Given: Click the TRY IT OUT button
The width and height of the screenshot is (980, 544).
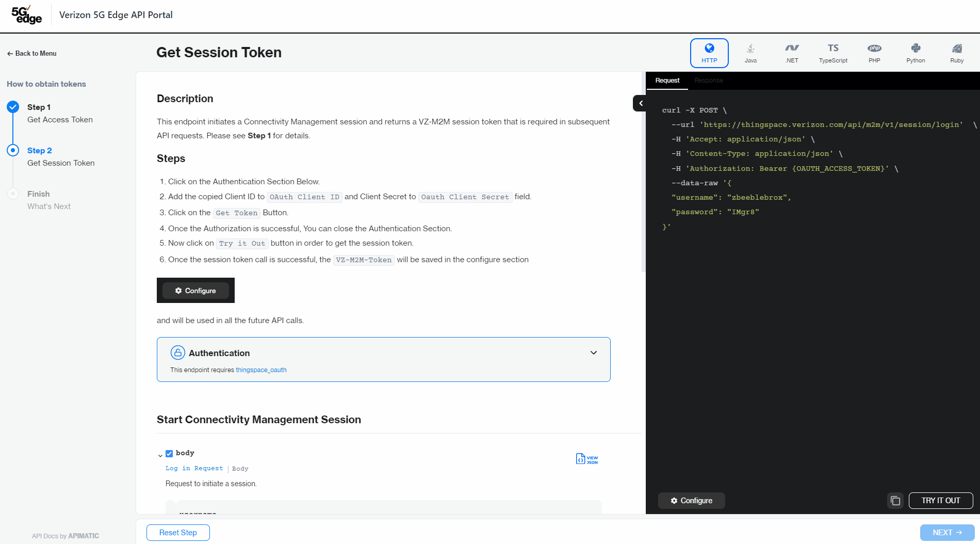Looking at the screenshot, I should click(x=940, y=501).
